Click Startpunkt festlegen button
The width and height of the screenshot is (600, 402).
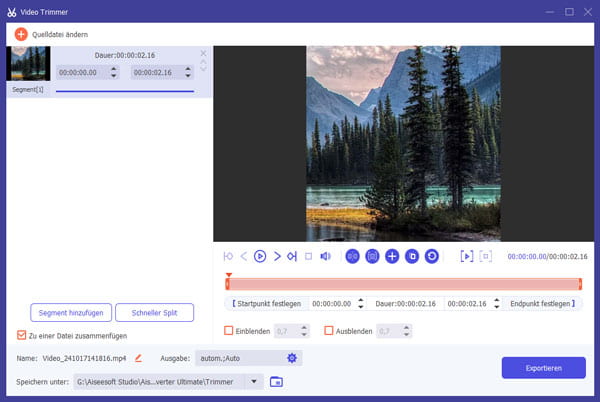[x=267, y=303]
